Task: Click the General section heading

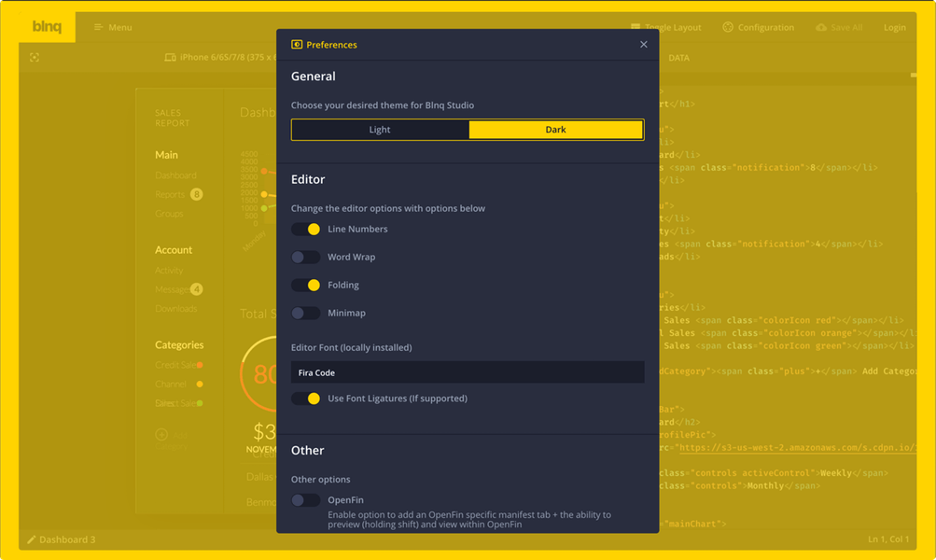Action: (x=314, y=77)
